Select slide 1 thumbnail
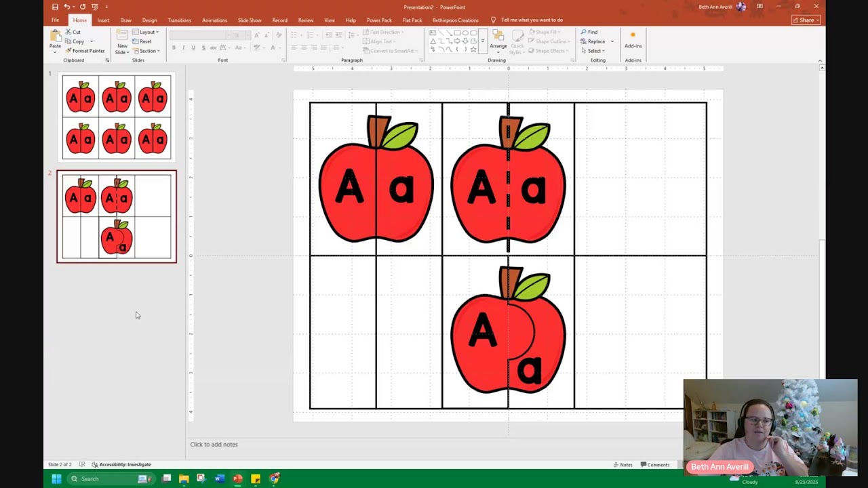The height and width of the screenshot is (488, 868). [x=117, y=118]
